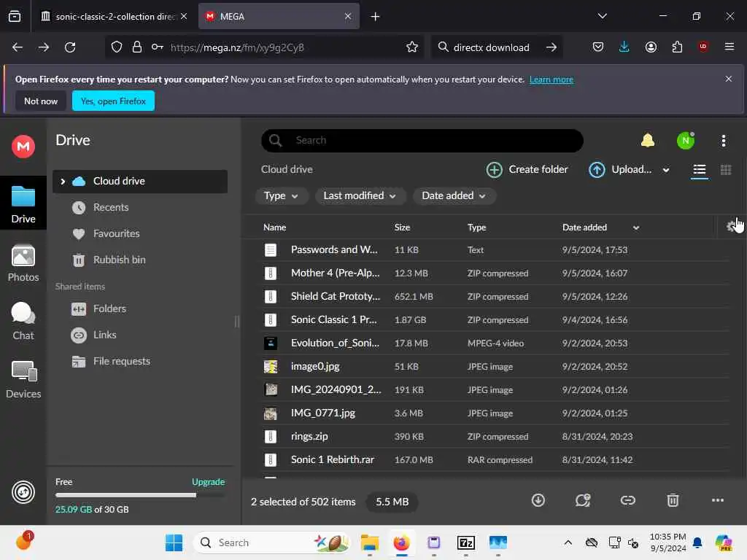Image resolution: width=747 pixels, height=560 pixels.
Task: Go back to the previous page
Action: (18, 47)
